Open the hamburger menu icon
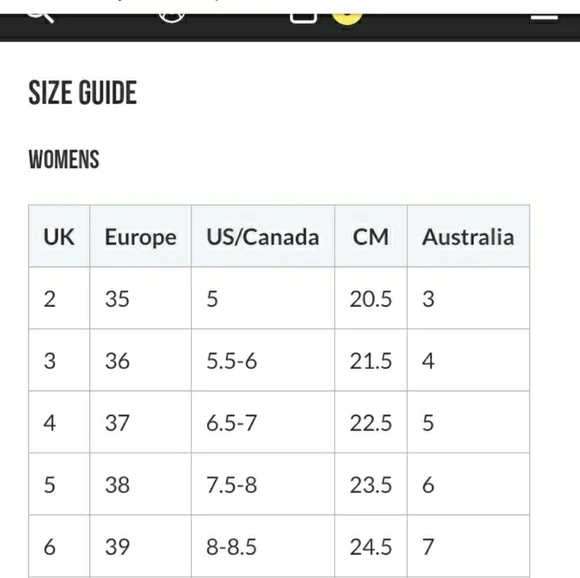This screenshot has width=580, height=578. click(544, 17)
